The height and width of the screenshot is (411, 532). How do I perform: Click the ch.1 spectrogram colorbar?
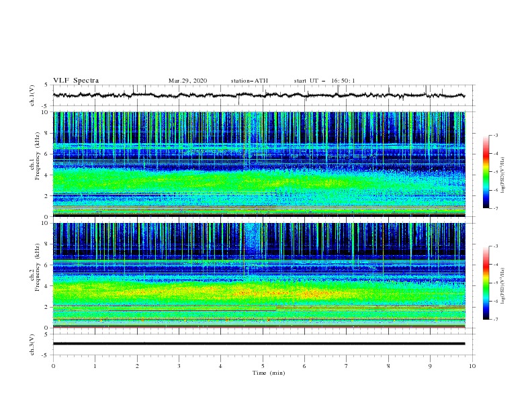(x=486, y=172)
